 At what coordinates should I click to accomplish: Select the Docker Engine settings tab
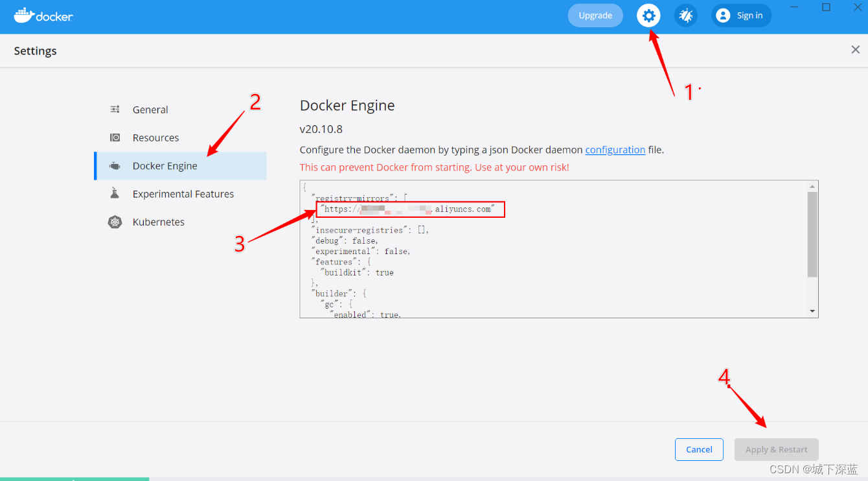[180, 166]
